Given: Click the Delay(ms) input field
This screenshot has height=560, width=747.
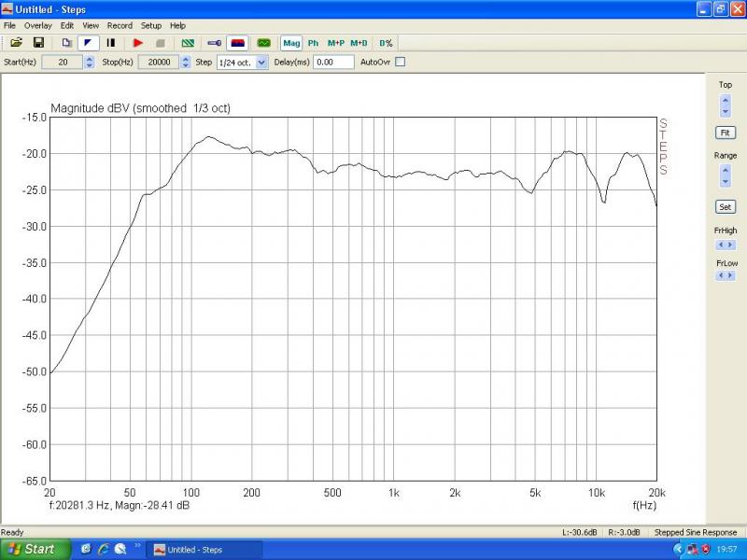Looking at the screenshot, I should coord(333,62).
